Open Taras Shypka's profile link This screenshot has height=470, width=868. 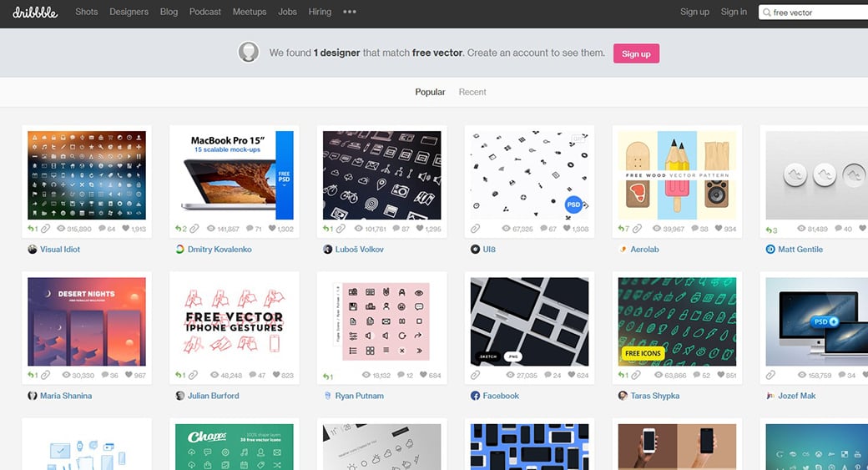[x=654, y=396]
